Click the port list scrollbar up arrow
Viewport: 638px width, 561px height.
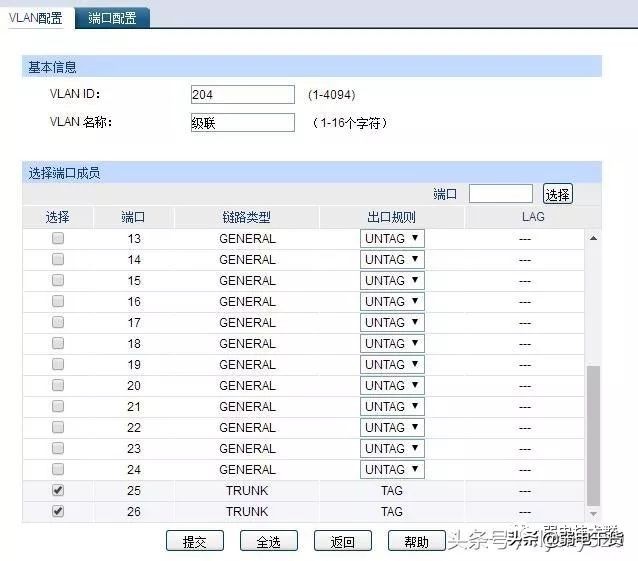[594, 238]
